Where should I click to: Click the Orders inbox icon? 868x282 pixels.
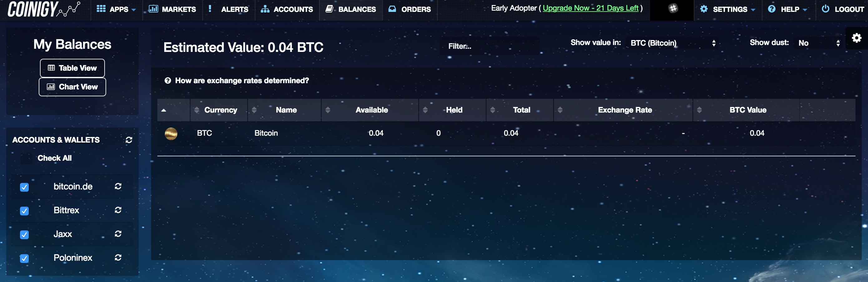click(392, 9)
